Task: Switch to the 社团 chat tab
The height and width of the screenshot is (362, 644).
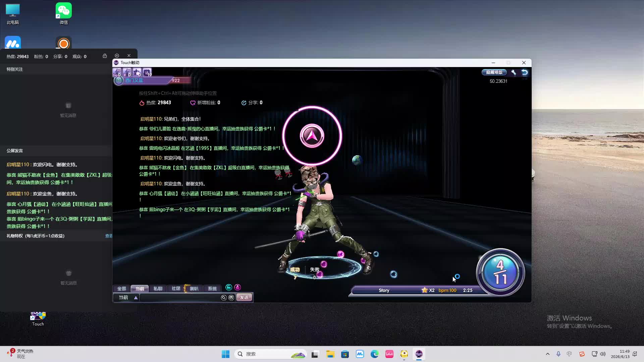Action: tap(176, 289)
